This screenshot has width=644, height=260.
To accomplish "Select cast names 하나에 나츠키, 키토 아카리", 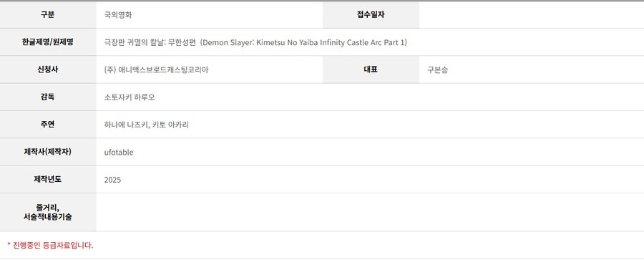I will point(147,125).
